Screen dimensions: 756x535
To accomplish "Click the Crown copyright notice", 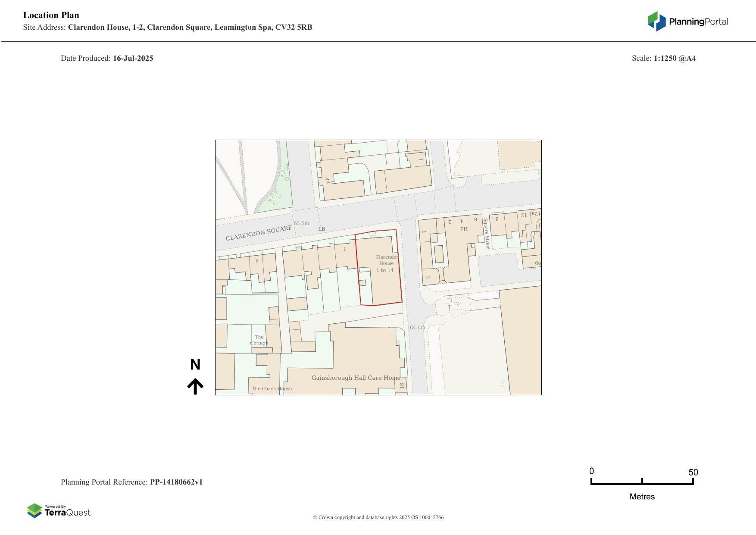I will click(x=378, y=517).
